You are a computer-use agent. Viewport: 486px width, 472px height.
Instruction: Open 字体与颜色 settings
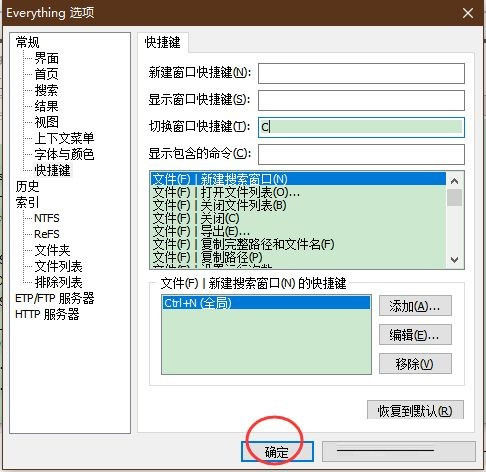point(64,154)
